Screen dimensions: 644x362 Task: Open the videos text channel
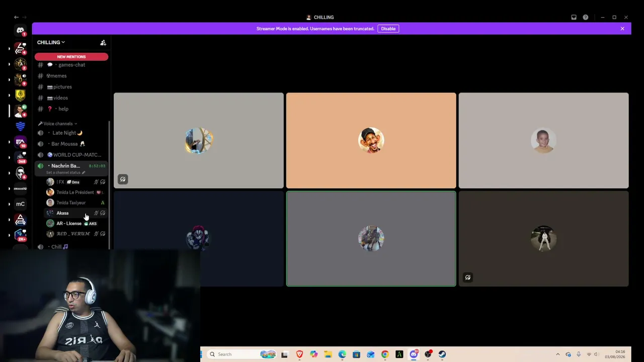pos(71,98)
